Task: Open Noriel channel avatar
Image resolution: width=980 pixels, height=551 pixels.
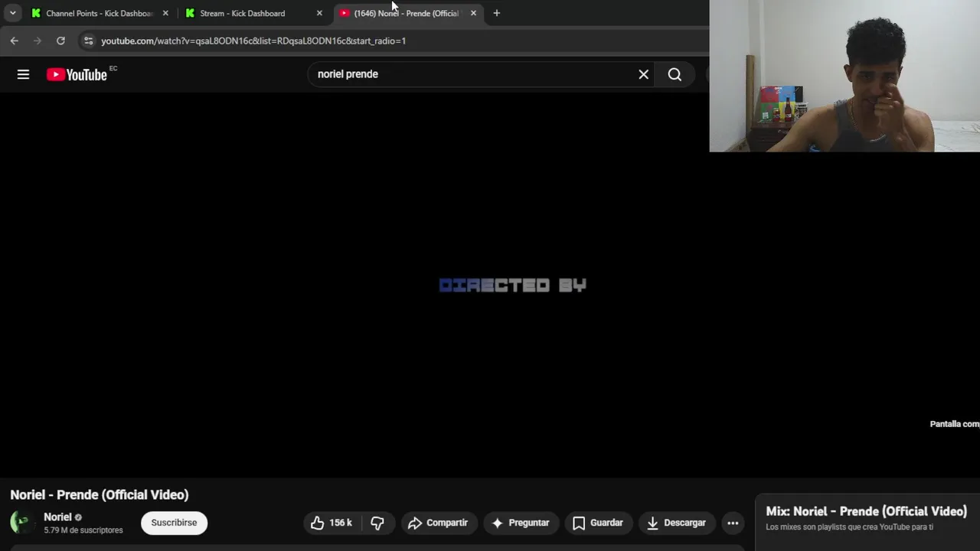Action: (22, 523)
